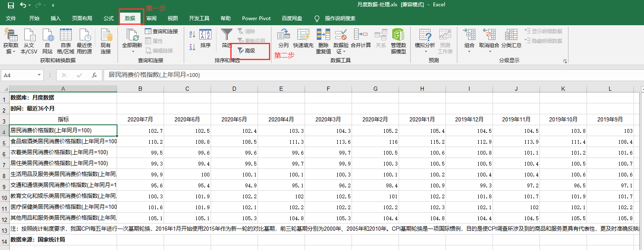Expand the 取消组合 dropdown arrow
The image size is (644, 250).
tap(489, 52)
